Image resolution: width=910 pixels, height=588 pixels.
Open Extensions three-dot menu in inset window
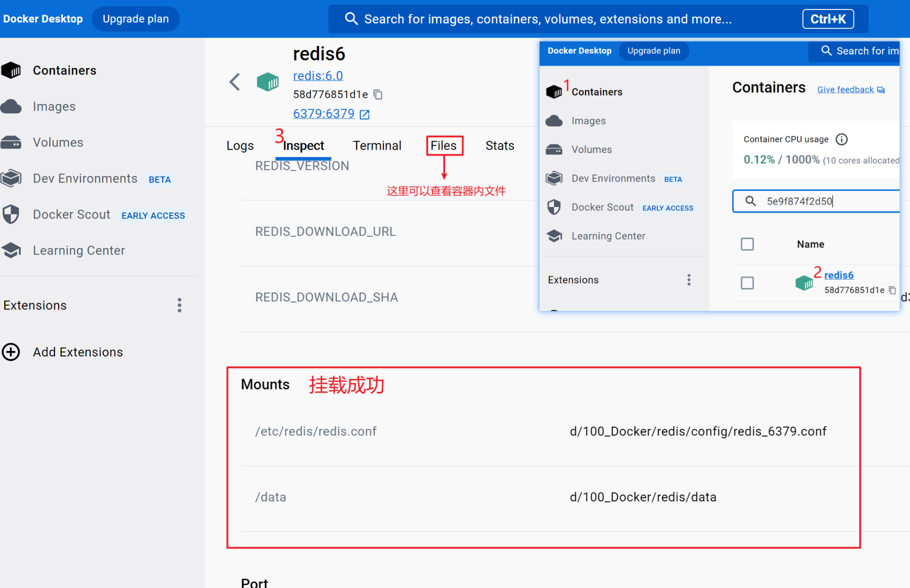tap(689, 280)
